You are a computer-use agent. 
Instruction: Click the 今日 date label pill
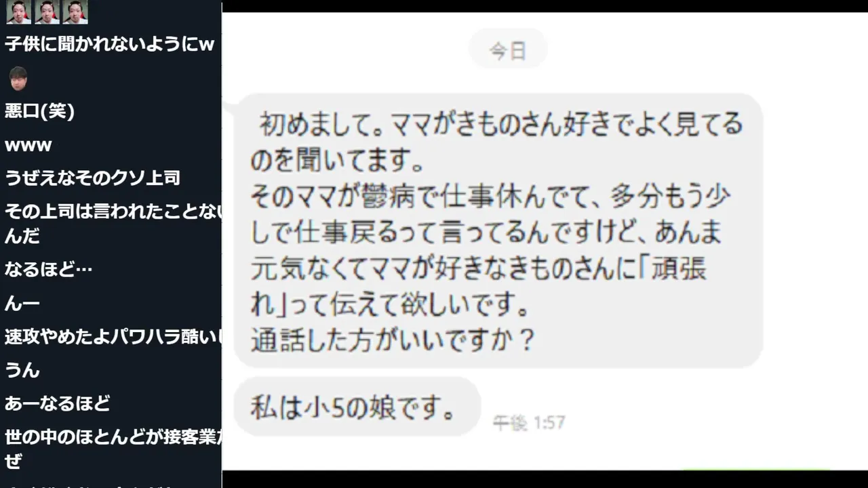pyautogui.click(x=508, y=49)
